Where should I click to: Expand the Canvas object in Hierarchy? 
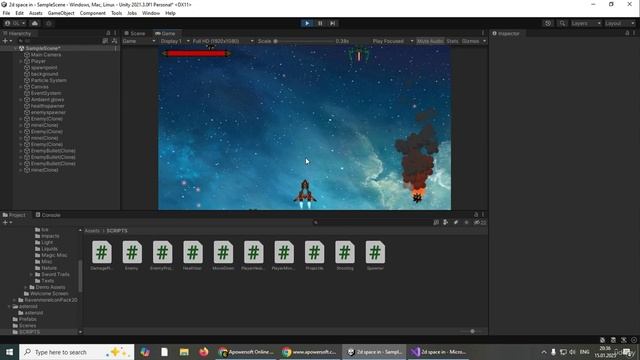click(x=21, y=87)
